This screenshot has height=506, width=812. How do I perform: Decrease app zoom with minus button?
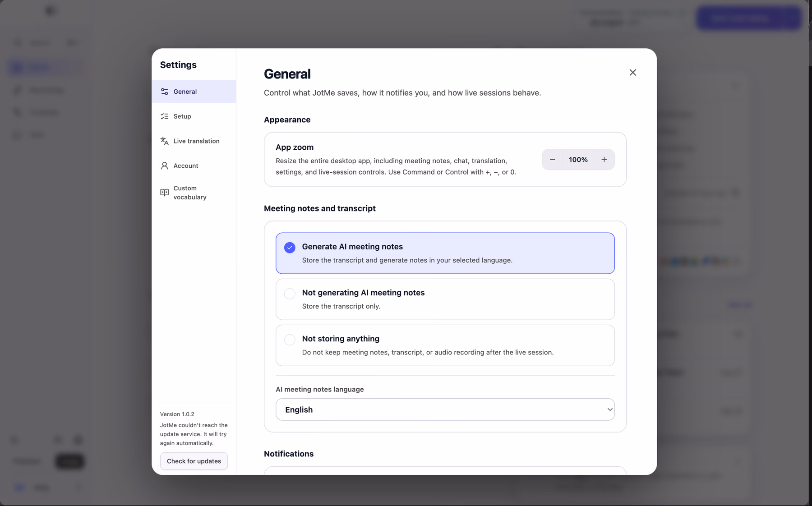point(552,160)
